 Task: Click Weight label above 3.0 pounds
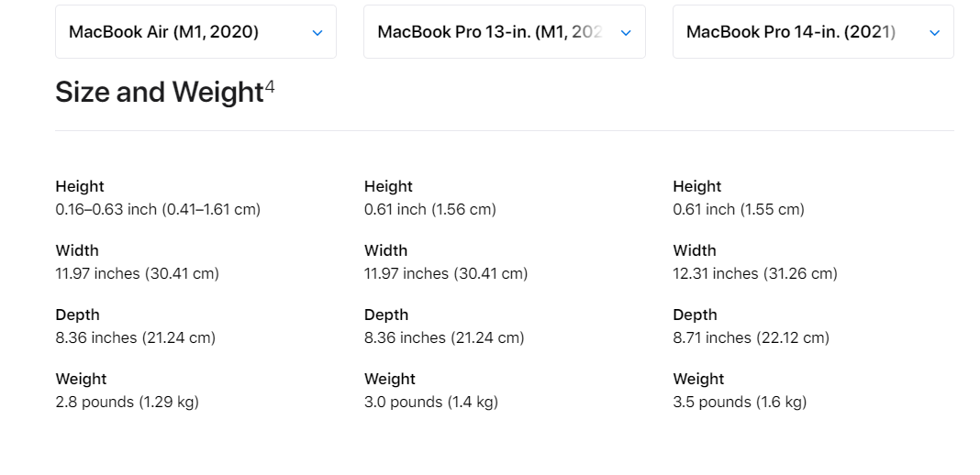pos(390,379)
